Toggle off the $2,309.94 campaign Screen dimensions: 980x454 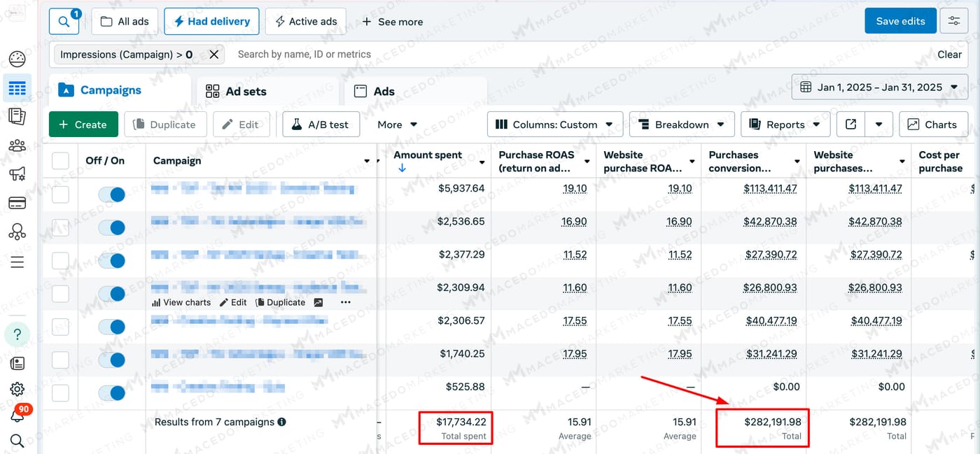click(112, 294)
